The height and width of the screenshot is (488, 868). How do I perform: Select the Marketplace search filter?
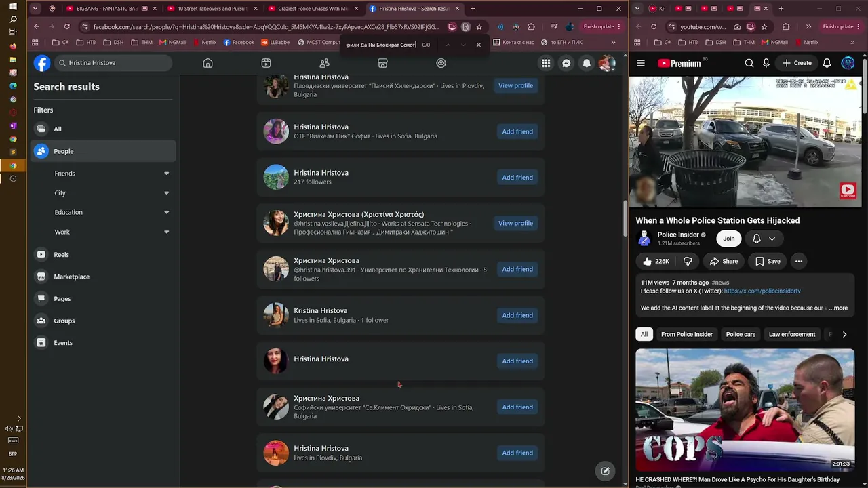click(x=104, y=277)
